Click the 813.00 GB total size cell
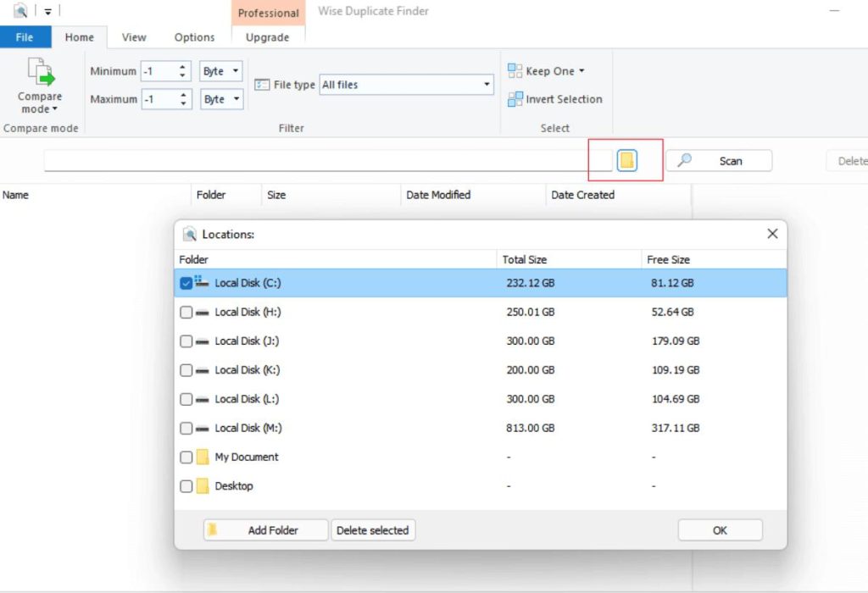The width and height of the screenshot is (868, 593). 531,428
